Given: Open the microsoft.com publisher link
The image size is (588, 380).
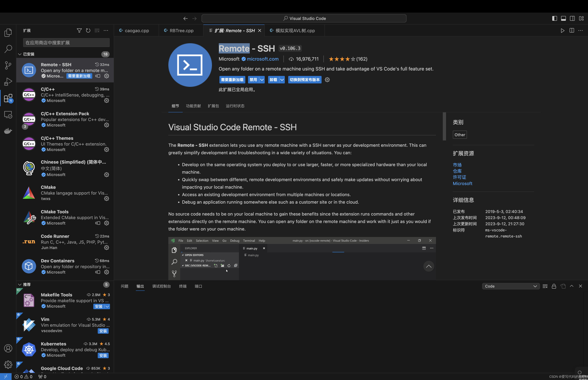Looking at the screenshot, I should pyautogui.click(x=263, y=59).
